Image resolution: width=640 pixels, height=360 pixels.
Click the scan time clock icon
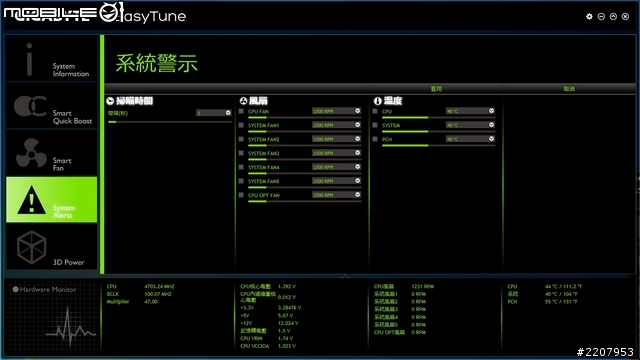pos(110,101)
